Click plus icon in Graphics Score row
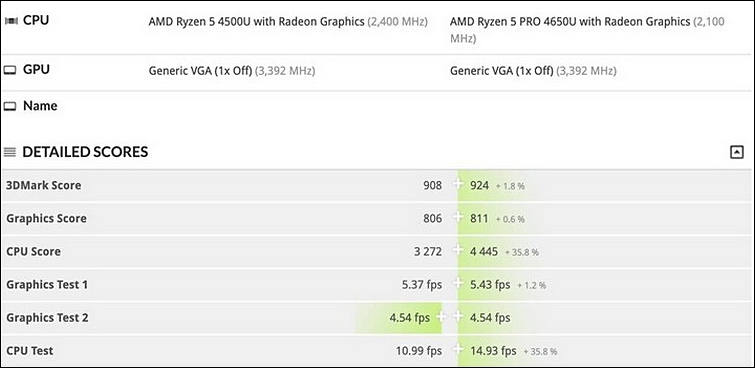This screenshot has height=368, width=755. pyautogui.click(x=458, y=218)
